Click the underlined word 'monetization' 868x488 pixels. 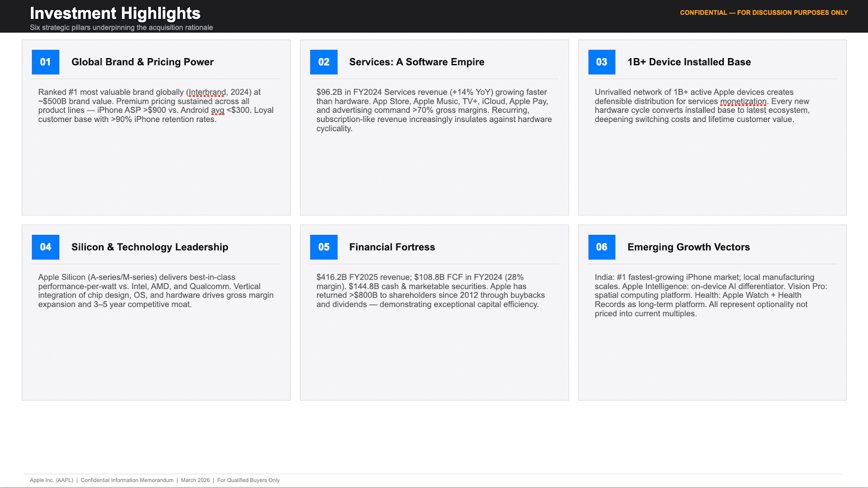pyautogui.click(x=743, y=101)
